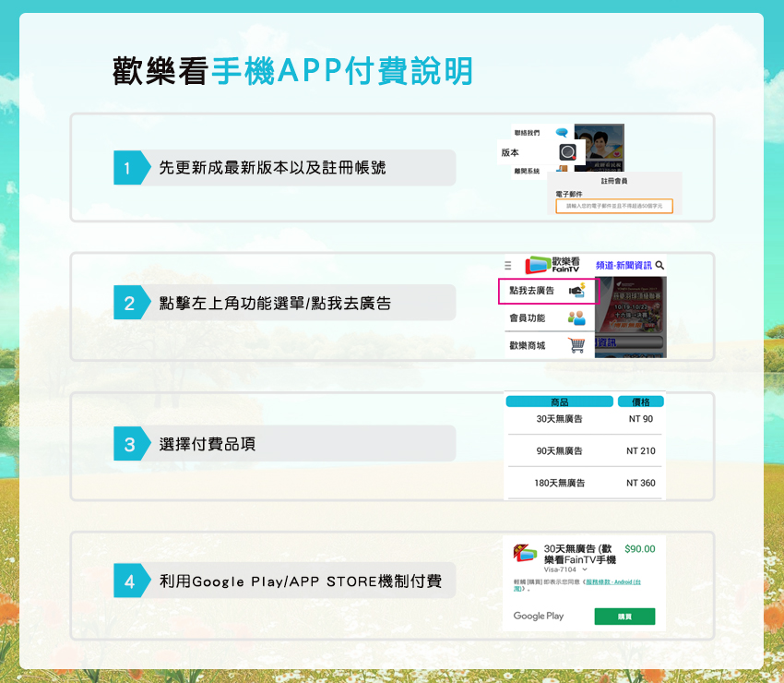Click the 歡樂看 FainTV logo

point(552,265)
